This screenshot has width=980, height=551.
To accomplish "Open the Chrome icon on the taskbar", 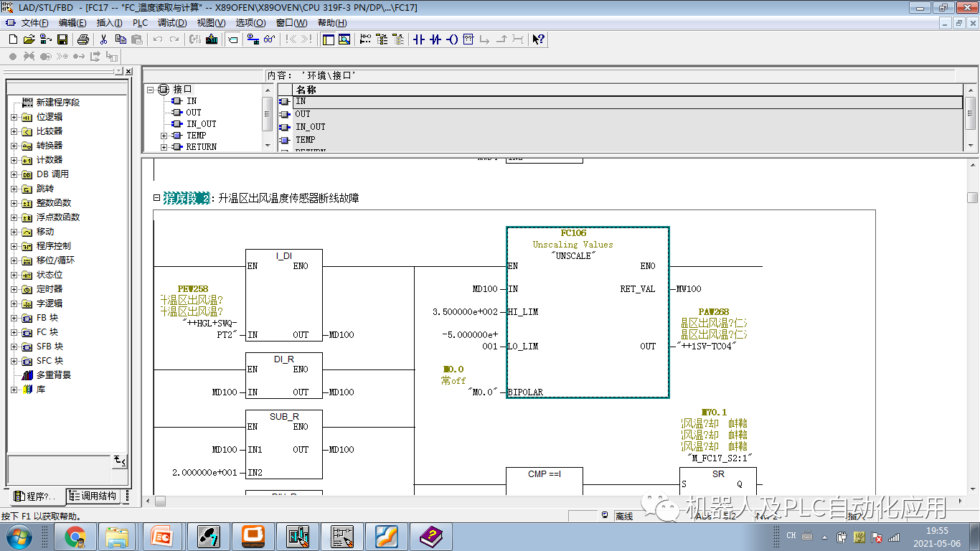I will (x=75, y=536).
